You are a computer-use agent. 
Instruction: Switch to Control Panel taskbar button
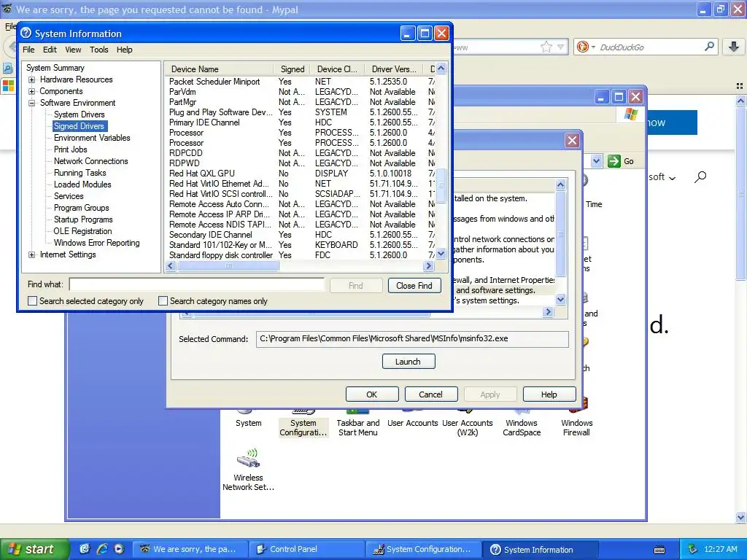pos(309,549)
